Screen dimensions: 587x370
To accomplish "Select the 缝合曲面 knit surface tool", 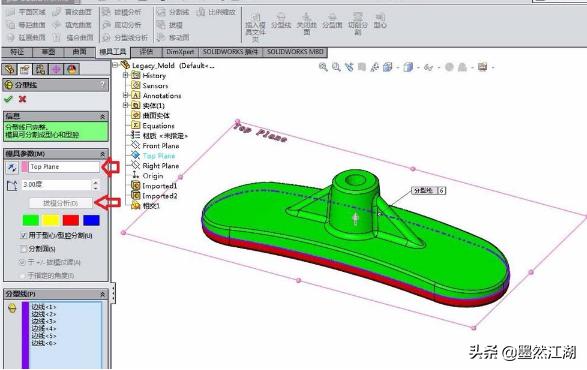I will (x=73, y=37).
